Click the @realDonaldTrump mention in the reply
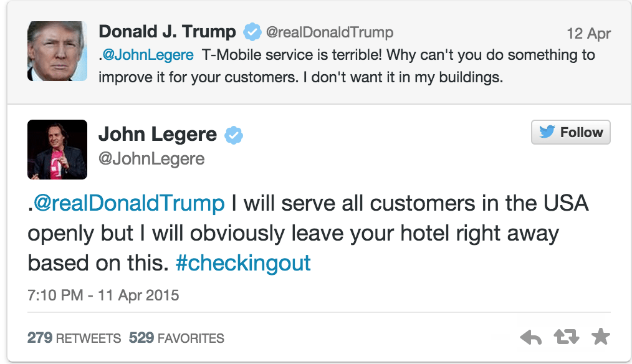 (x=129, y=203)
